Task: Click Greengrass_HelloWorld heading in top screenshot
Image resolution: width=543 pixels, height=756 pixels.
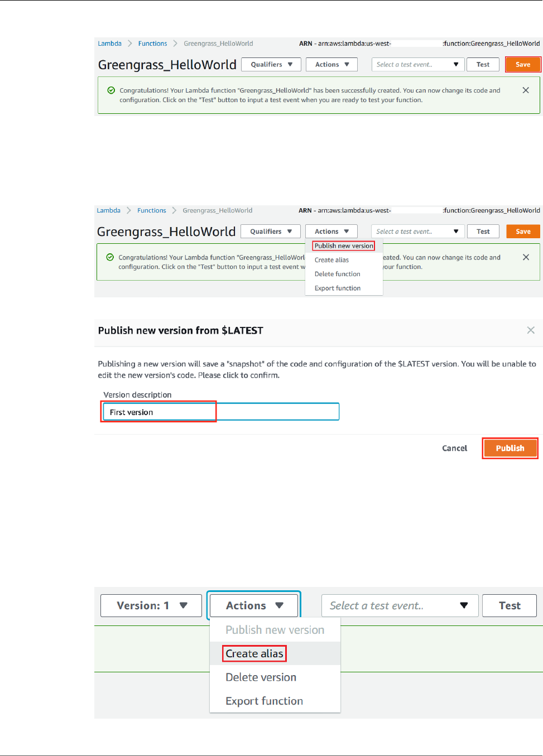Action: coord(167,65)
